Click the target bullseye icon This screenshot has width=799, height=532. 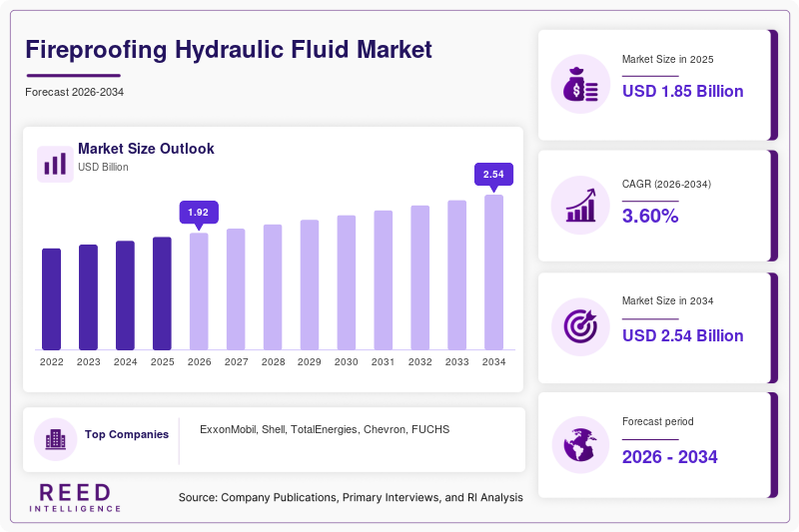coord(580,326)
